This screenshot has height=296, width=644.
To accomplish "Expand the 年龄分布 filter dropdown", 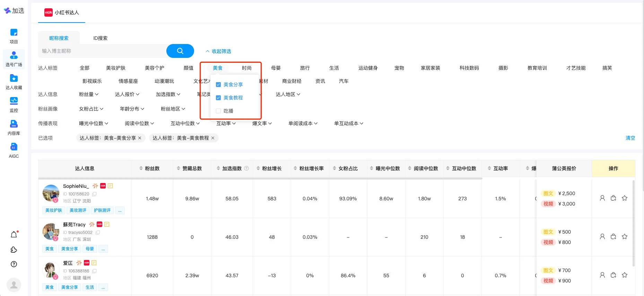I will (132, 109).
